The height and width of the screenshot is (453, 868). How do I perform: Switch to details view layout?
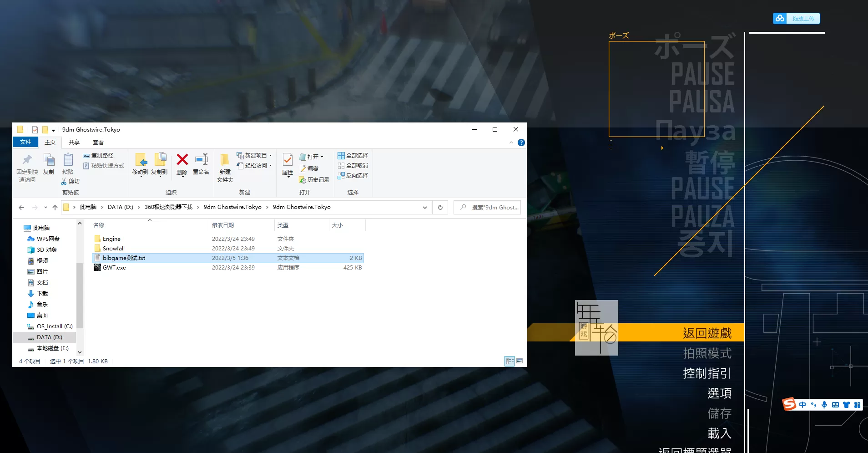click(510, 361)
